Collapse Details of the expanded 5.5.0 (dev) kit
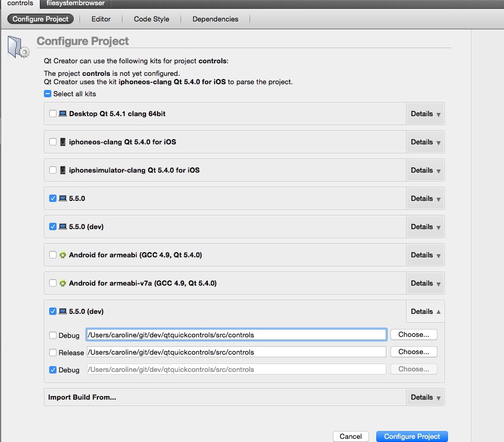The height and width of the screenshot is (442, 504). point(425,311)
